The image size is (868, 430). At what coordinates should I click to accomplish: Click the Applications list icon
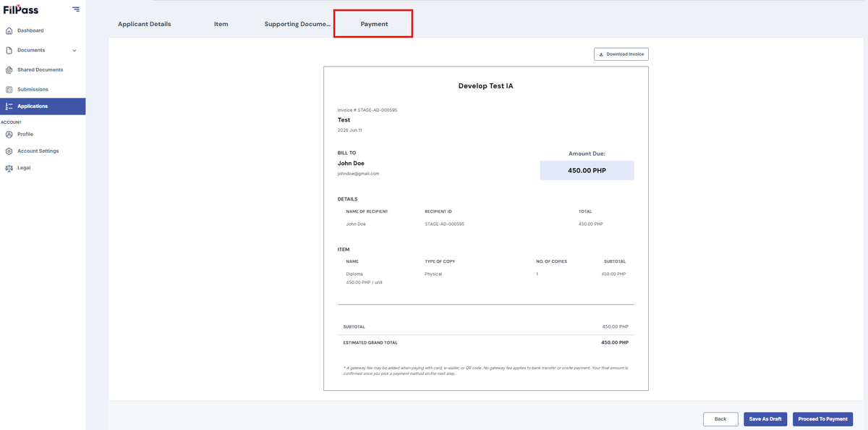point(9,106)
